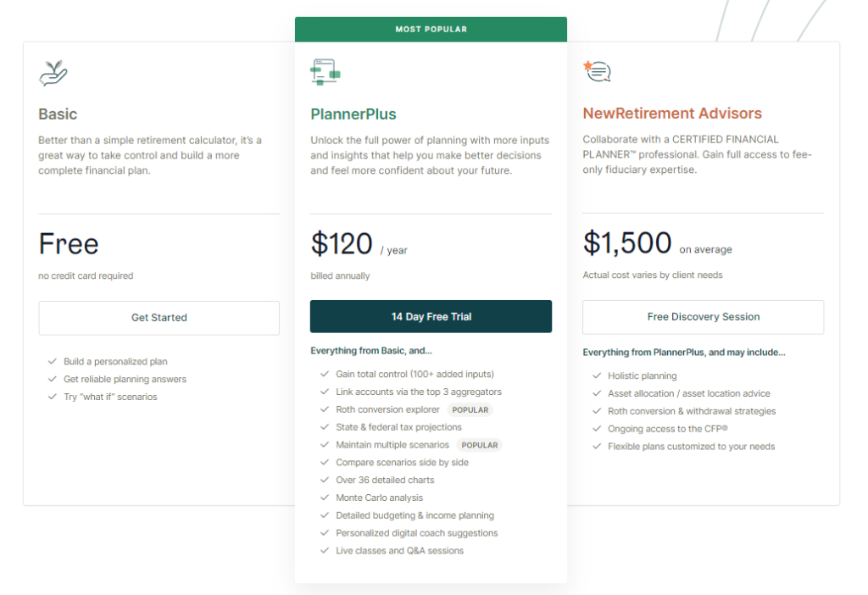Viewport: 868px width, 595px height.
Task: Click the PlannerPlus planning chart icon
Action: pos(325,72)
